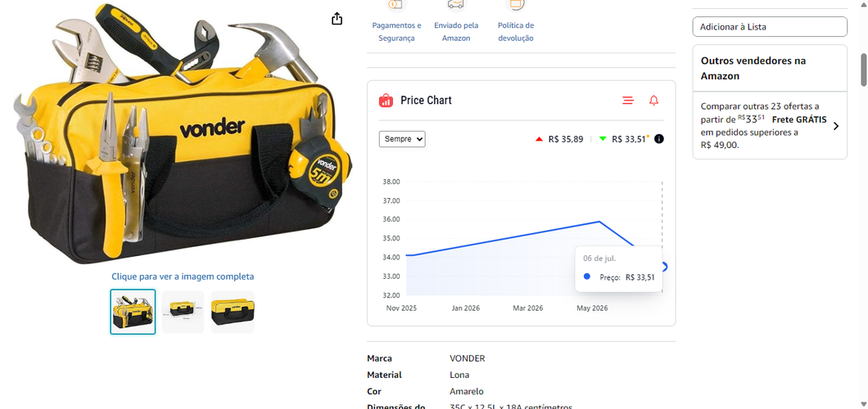
Task: Click 'Frete GRÁTIS' text in seller box
Action: pos(799,119)
